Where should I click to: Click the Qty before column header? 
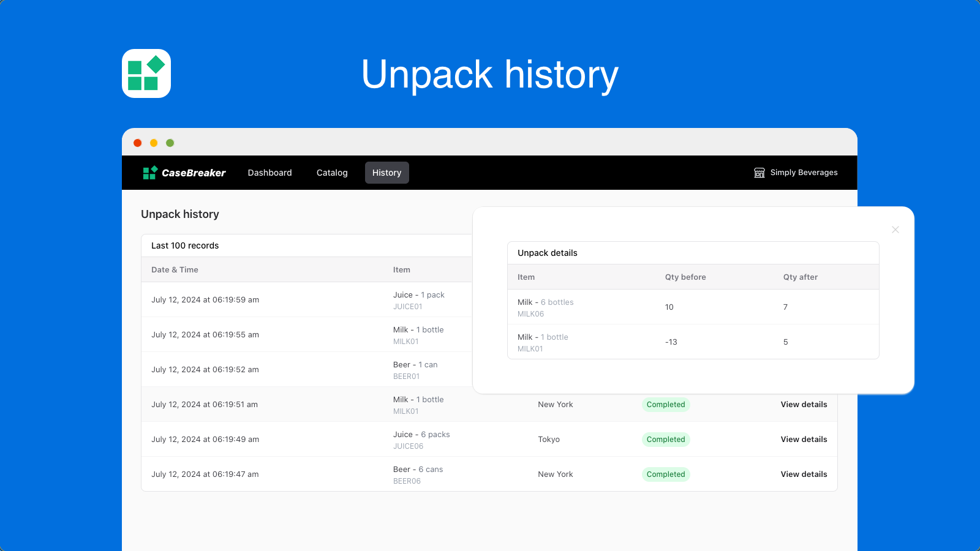click(685, 277)
